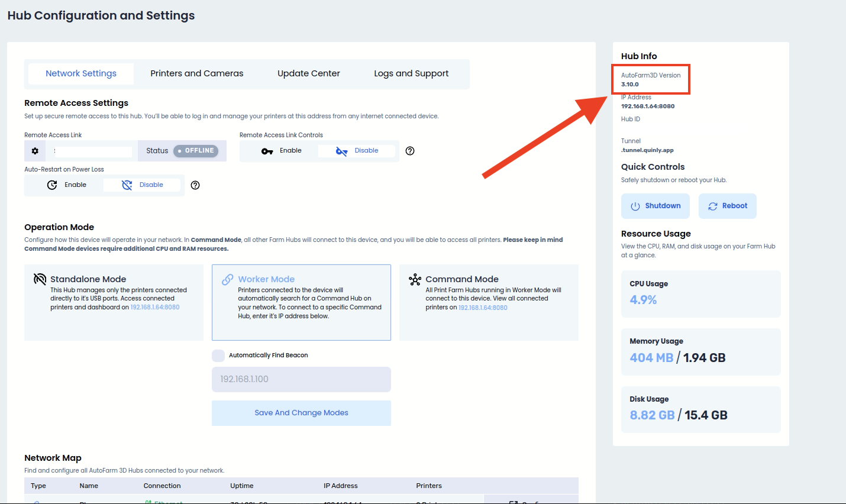The width and height of the screenshot is (846, 504).
Task: Switch to Printers and Cameras tab
Action: tap(196, 74)
